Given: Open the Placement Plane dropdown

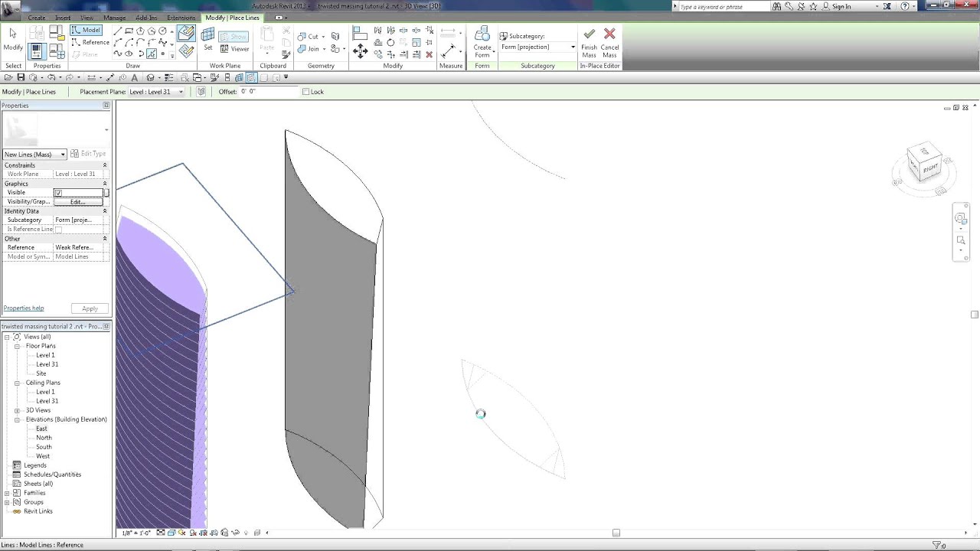Looking at the screenshot, I should point(156,92).
